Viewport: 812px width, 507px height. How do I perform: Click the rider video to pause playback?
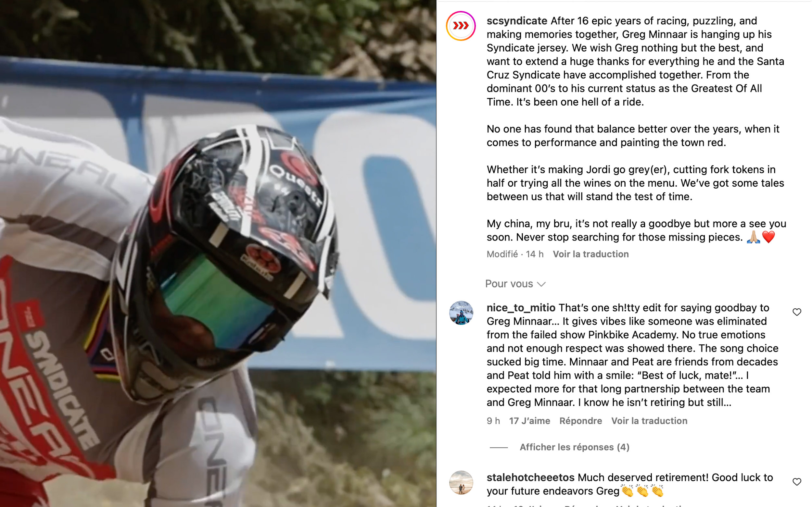click(x=218, y=254)
